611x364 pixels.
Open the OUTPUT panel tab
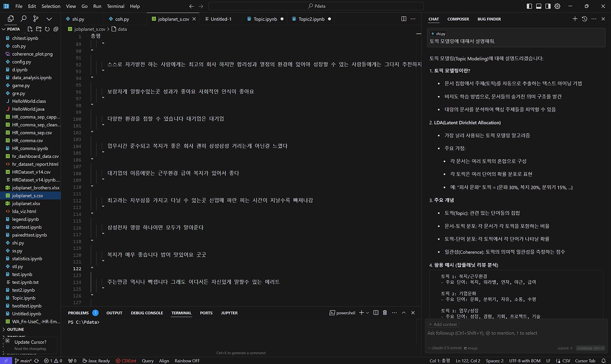115,313
